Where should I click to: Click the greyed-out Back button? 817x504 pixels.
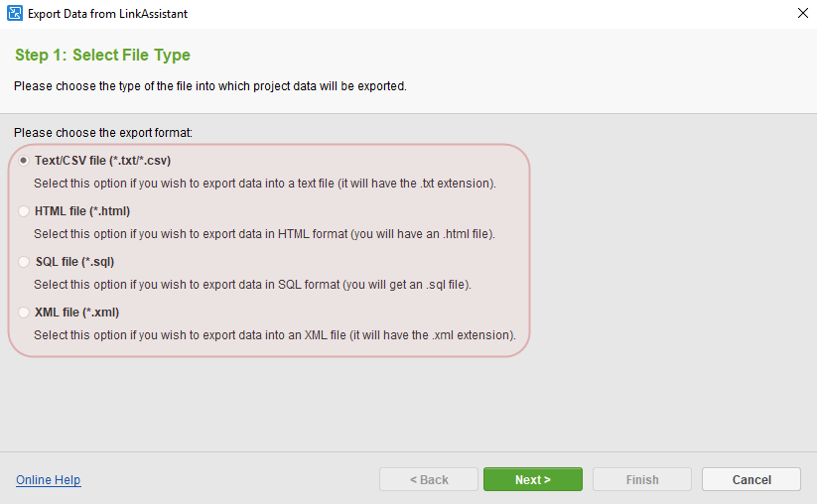429,480
